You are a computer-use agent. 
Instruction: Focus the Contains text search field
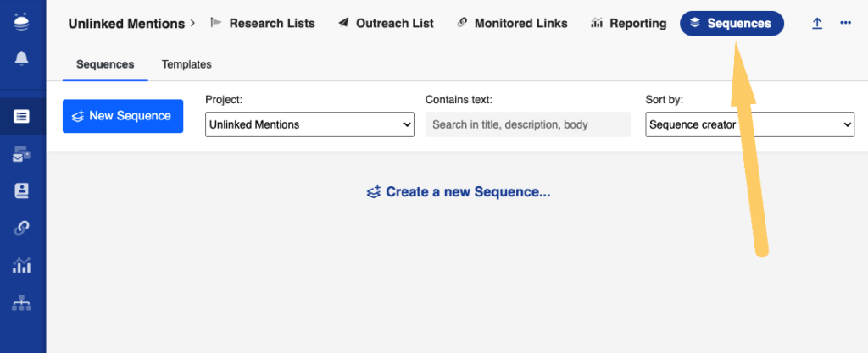pyautogui.click(x=527, y=124)
